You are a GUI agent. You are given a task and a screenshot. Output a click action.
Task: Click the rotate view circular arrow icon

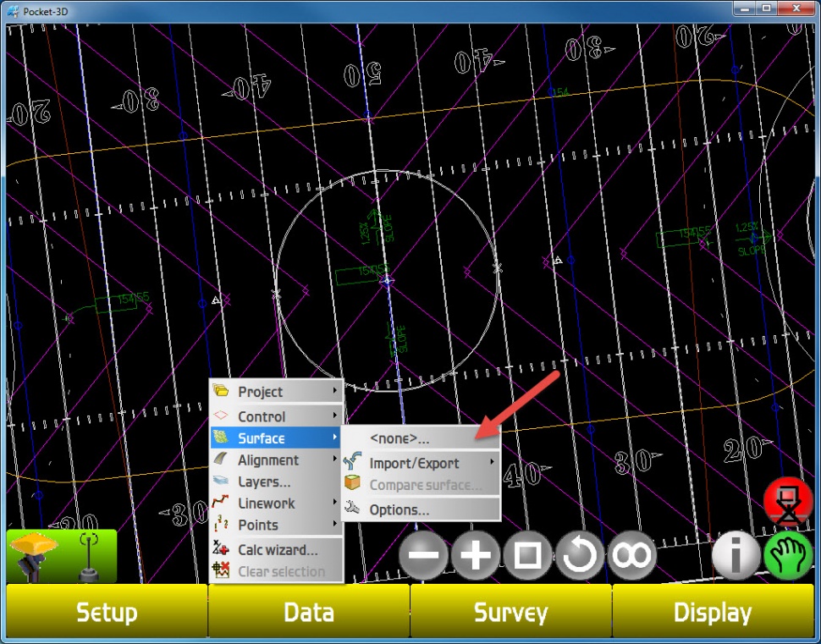[580, 556]
